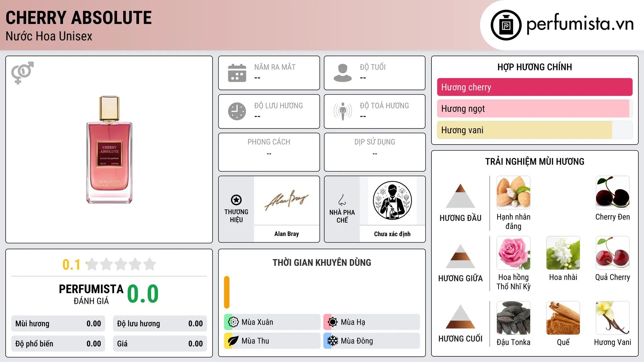Click the sillage icon for Độ toả hương
The image size is (644, 362).
click(343, 111)
